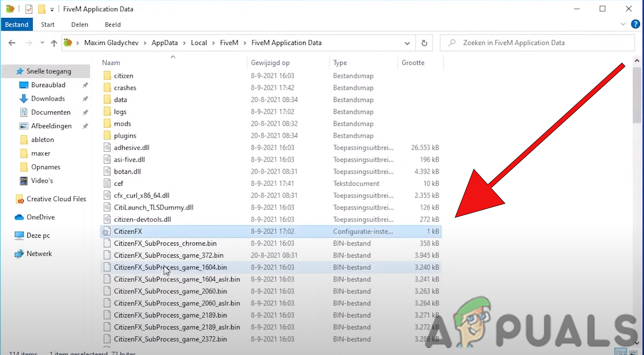Click the Help question mark icon
The width and height of the screenshot is (644, 355).
(x=635, y=24)
